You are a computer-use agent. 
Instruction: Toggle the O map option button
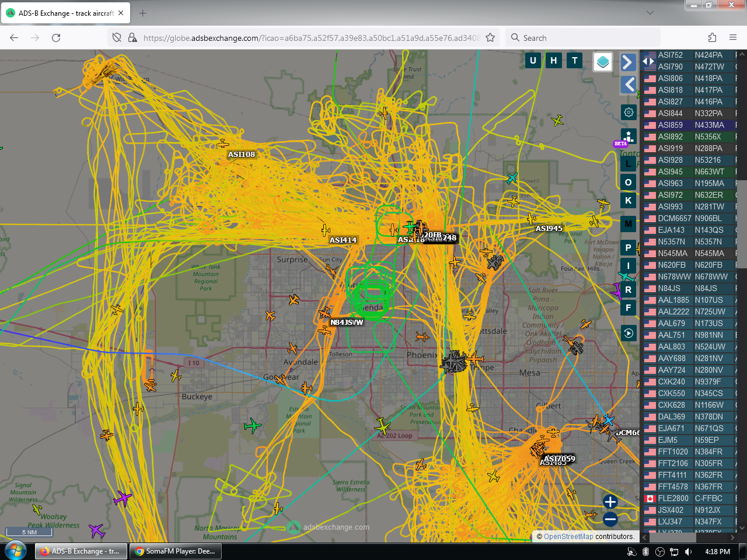pos(629,182)
